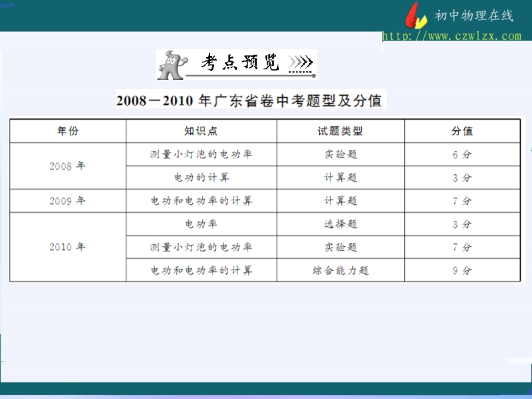Screen dimensions: 532x399
Task: Click the cartoon mascot figure icon
Action: (x=169, y=64)
